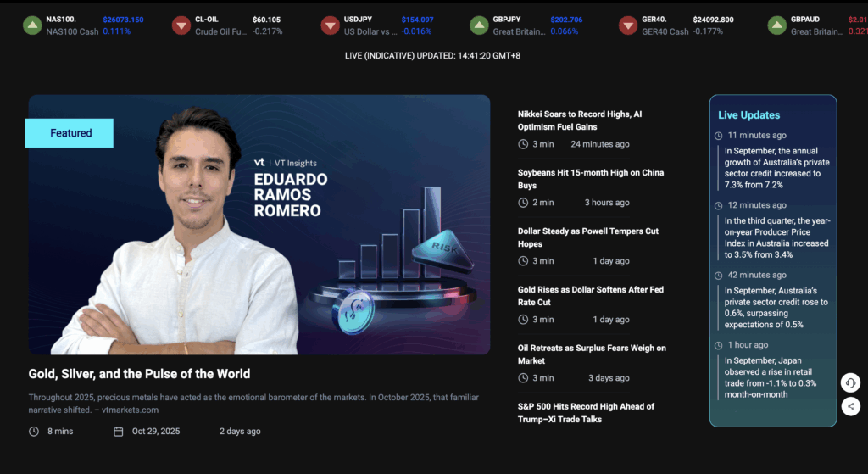Read Dollar Steady as Powell Tempers article

point(587,237)
